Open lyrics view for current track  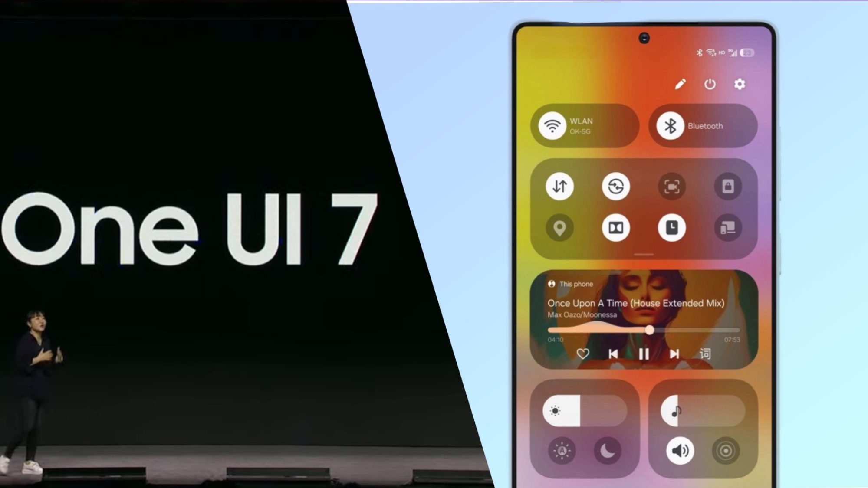[704, 354]
